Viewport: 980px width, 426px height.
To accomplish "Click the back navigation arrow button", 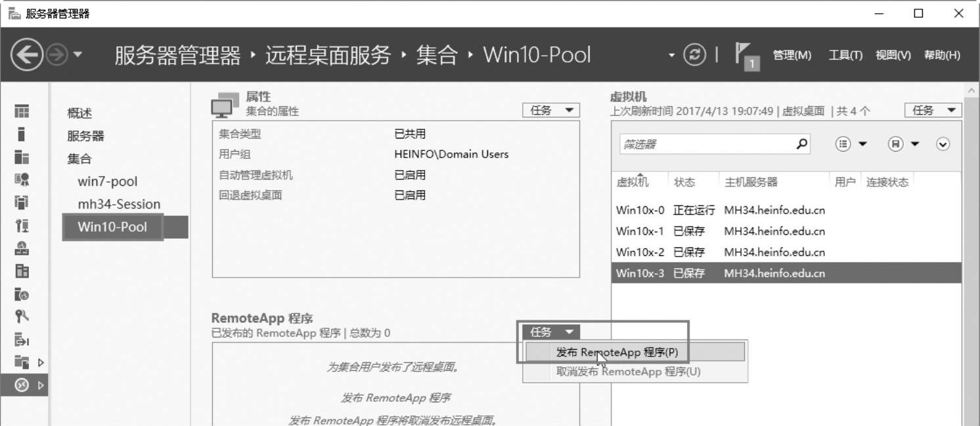I will 27,55.
